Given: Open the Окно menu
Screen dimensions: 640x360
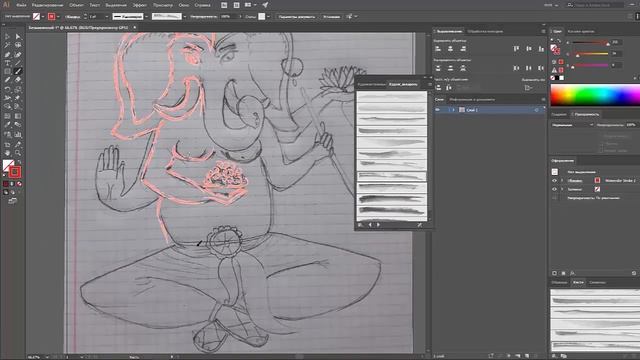Looking at the screenshot, I should coord(184,5).
